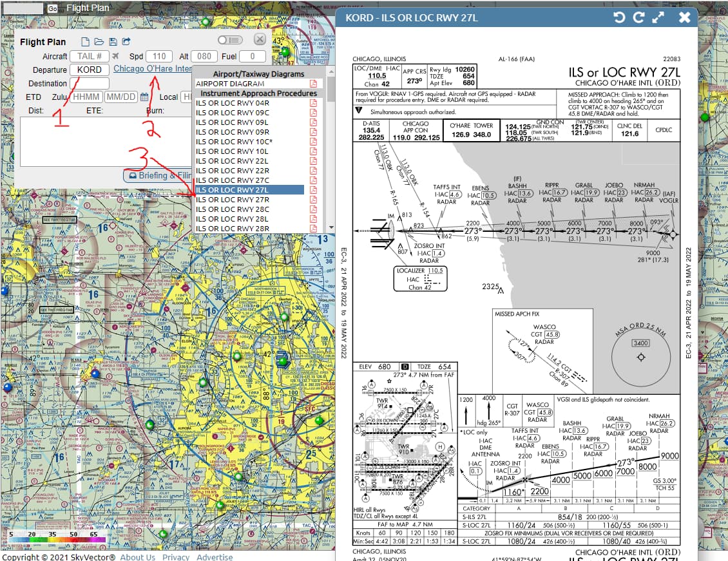The image size is (728, 561).
Task: Open the PDF icon for ILS OR LOC RWY 04R
Action: (313, 103)
